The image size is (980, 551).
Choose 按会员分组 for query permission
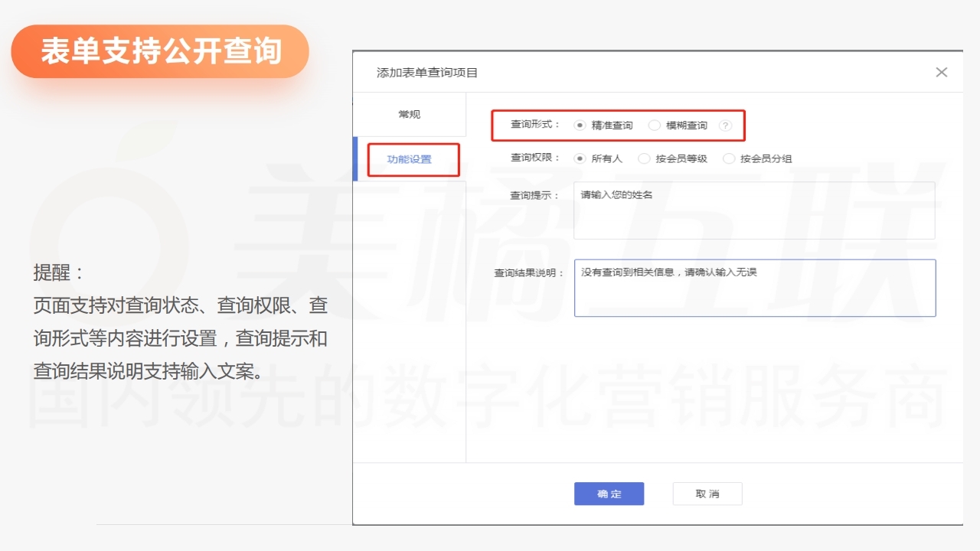(x=756, y=159)
